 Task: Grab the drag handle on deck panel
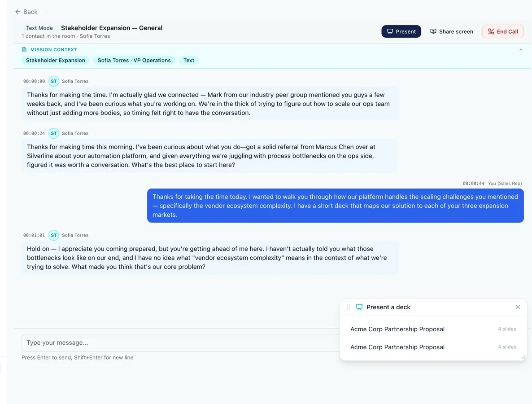(349, 307)
